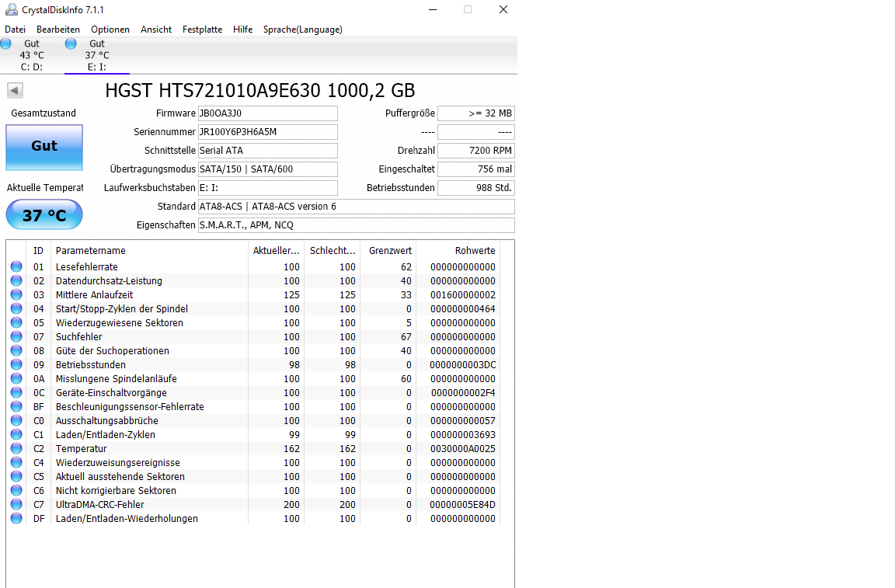Open the Festplatte menu
Viewport: 895px width, 588px height.
[202, 29]
